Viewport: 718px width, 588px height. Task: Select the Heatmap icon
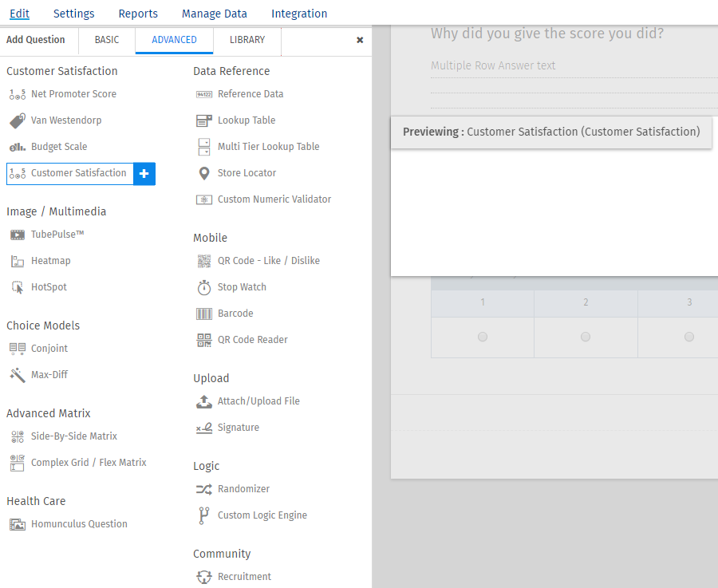click(x=18, y=261)
